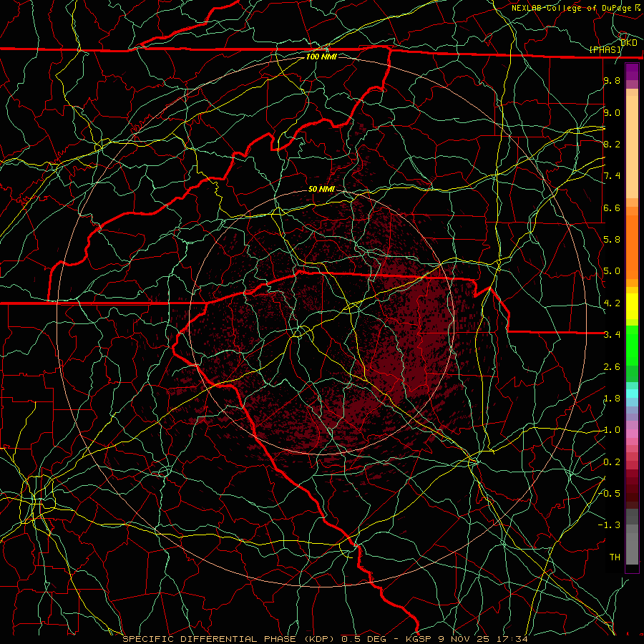644x644 pixels.
Task: Pick the yellow color bar segment beside 4.2
Action: 632,306
